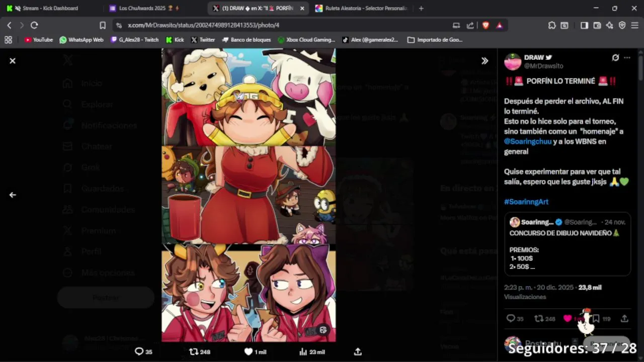Click the reply icon with 35 under the photo
Viewport: 644px width, 362px height.
tap(139, 352)
